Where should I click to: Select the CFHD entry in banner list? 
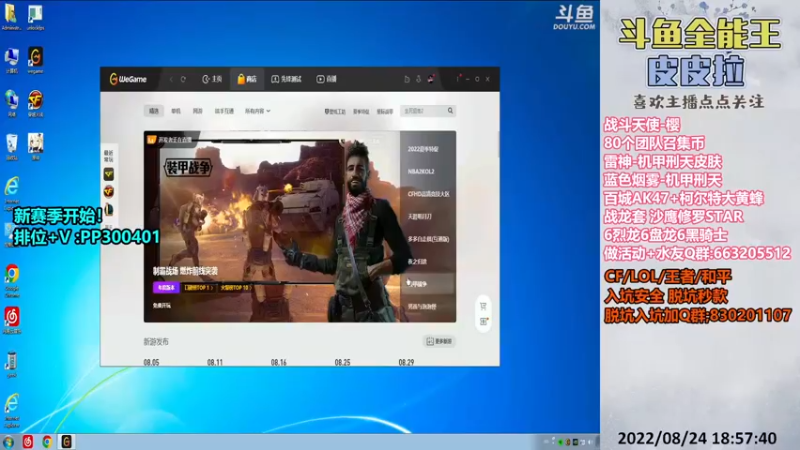(x=428, y=194)
